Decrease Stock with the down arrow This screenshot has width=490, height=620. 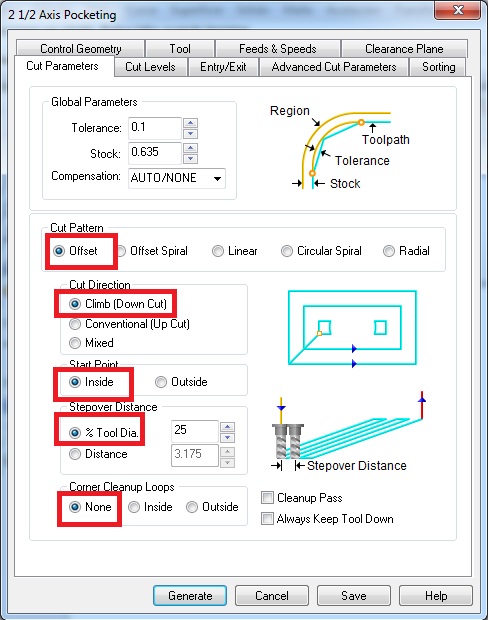click(191, 159)
